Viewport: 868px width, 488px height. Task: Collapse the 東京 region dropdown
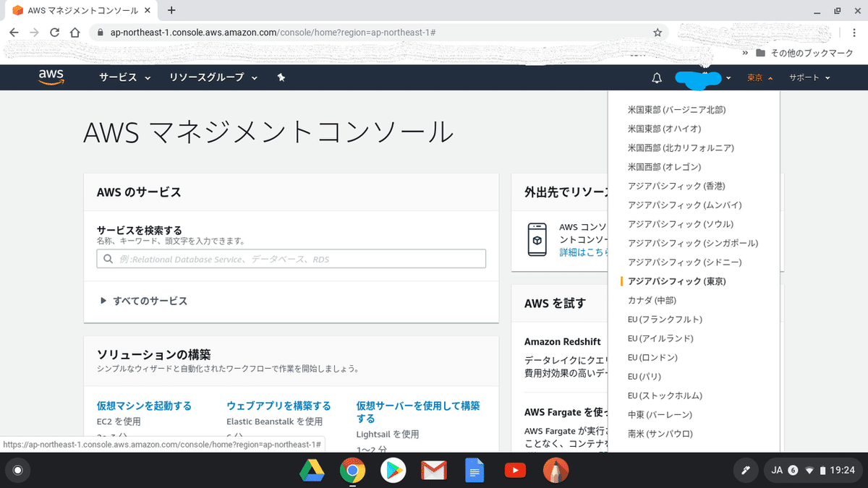[x=760, y=77]
